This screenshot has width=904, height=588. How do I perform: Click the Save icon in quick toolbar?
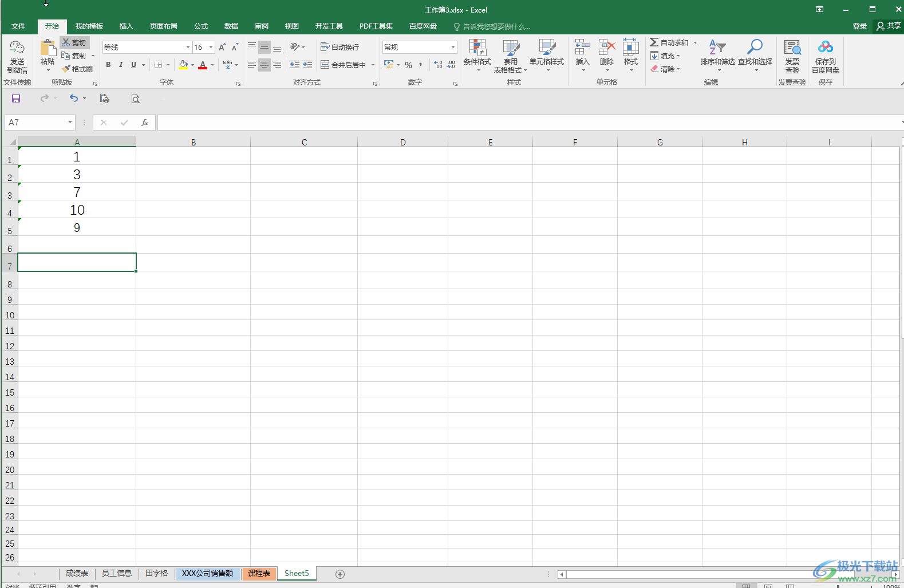pyautogui.click(x=16, y=98)
